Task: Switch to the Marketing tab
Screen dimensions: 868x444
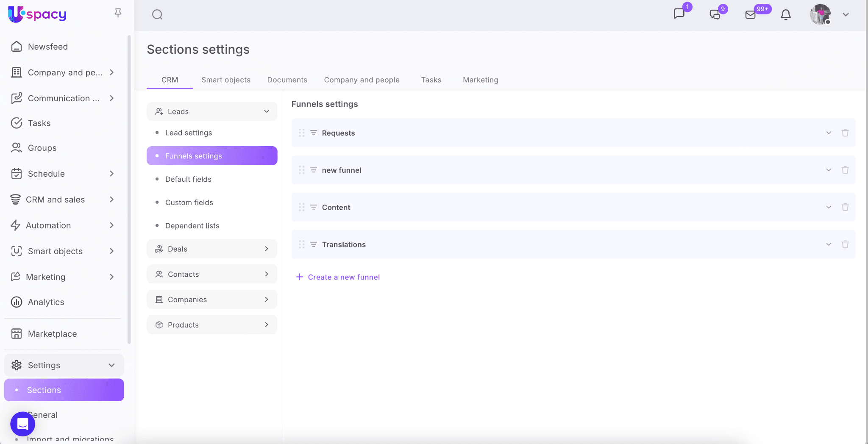Action: tap(480, 80)
